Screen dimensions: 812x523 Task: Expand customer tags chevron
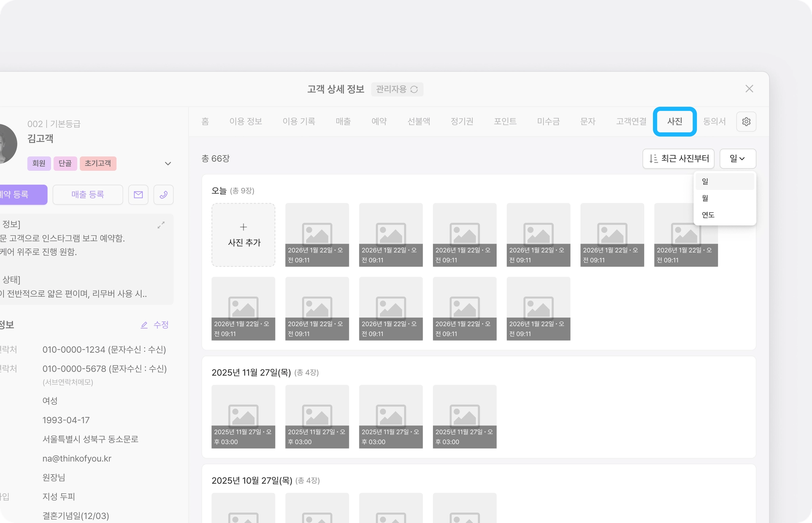point(168,164)
